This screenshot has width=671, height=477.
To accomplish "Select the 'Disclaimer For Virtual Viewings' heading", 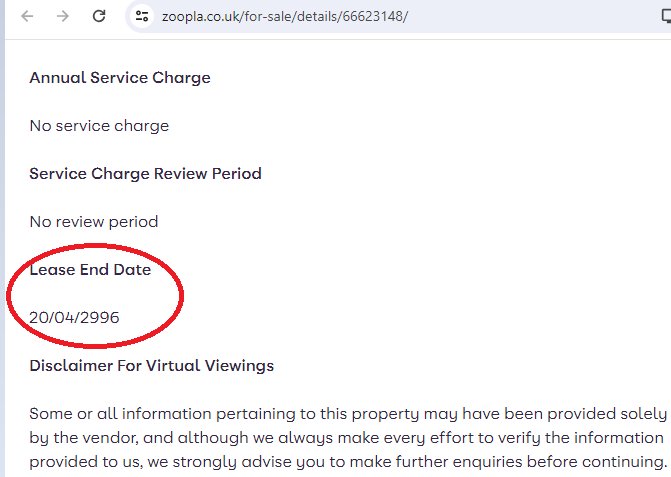I will pos(151,366).
